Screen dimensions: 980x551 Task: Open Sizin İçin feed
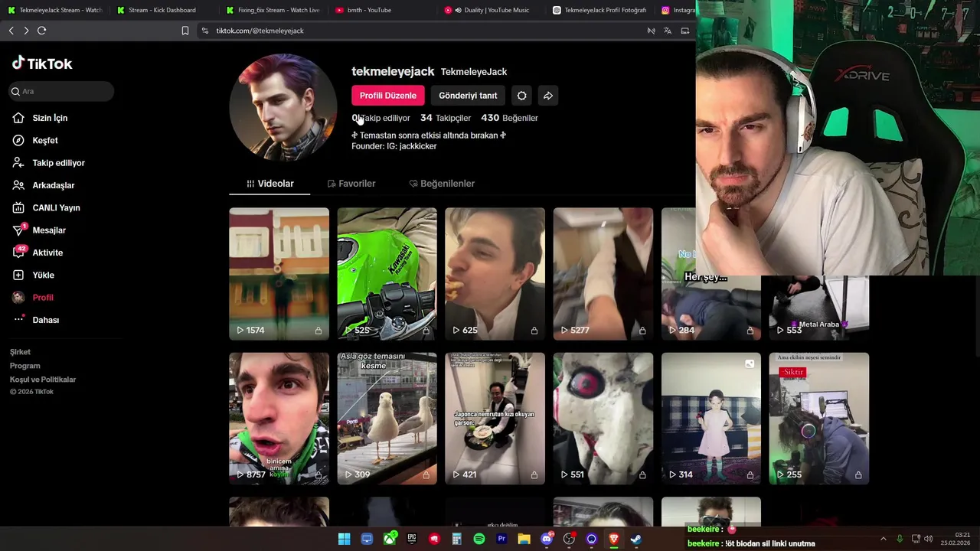[50, 118]
